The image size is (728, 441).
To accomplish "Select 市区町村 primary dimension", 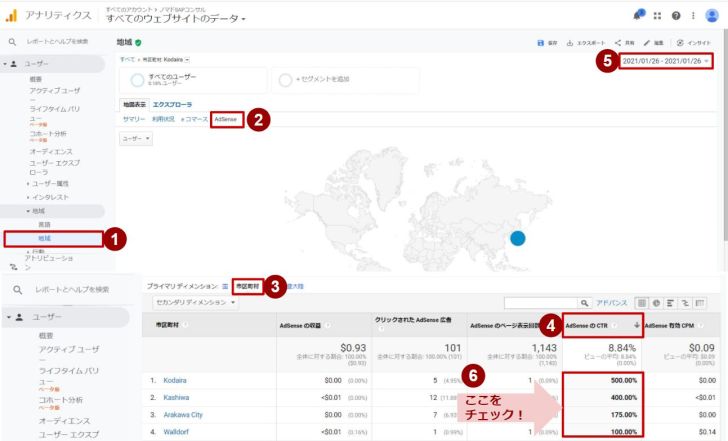I will (x=246, y=286).
